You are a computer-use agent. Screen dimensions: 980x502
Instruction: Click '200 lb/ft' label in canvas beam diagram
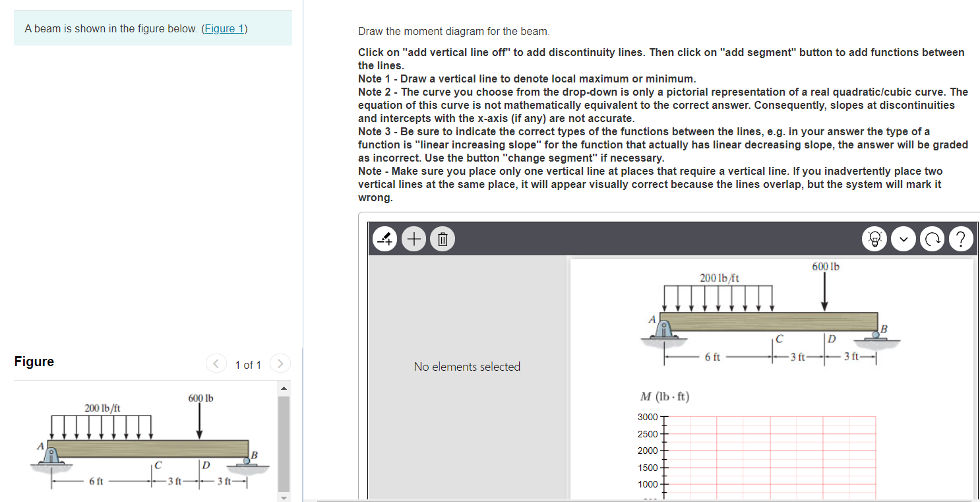720,278
